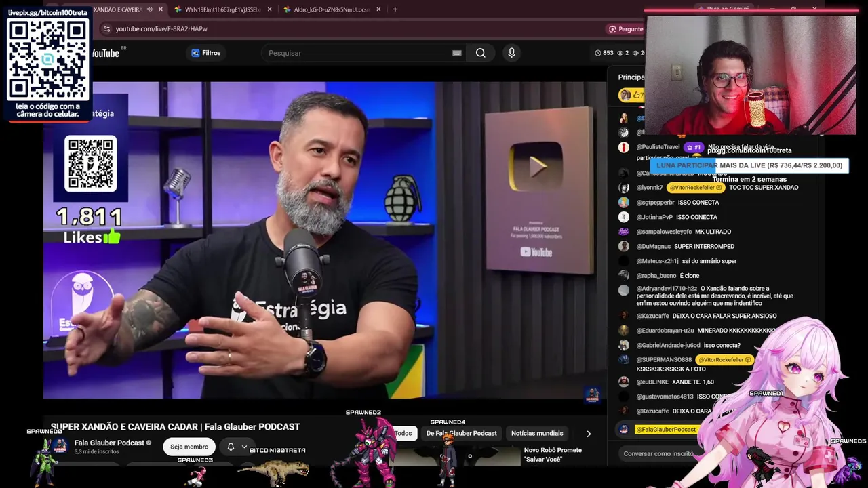Click the @rapha_bueno username in chat

(656, 276)
